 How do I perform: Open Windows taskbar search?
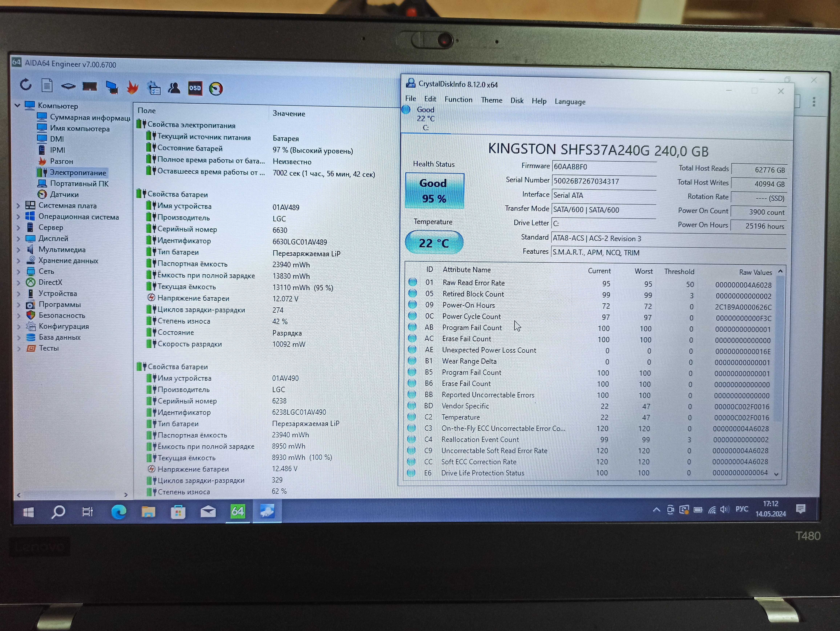pyautogui.click(x=58, y=512)
